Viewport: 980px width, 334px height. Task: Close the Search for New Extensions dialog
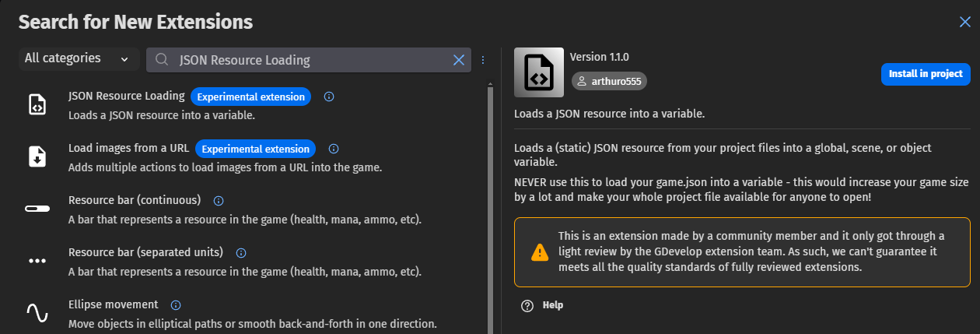pyautogui.click(x=965, y=22)
